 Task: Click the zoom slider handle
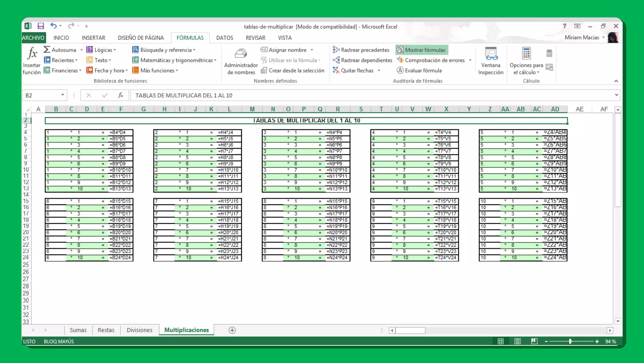click(570, 341)
